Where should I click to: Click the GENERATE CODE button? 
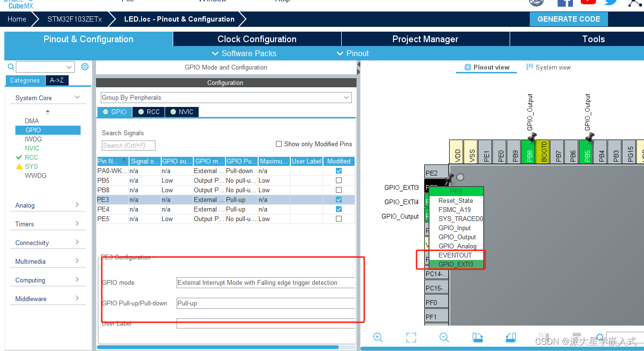pos(569,19)
